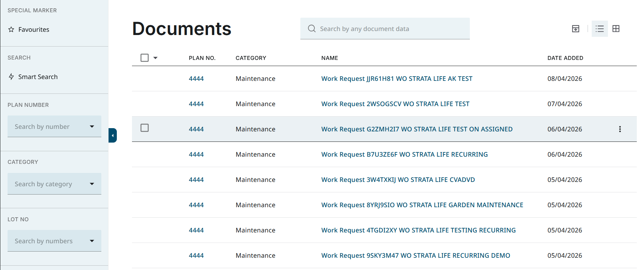Expand the Search by number dropdown
Screen dimensions: 644x270
pyautogui.click(x=92, y=126)
